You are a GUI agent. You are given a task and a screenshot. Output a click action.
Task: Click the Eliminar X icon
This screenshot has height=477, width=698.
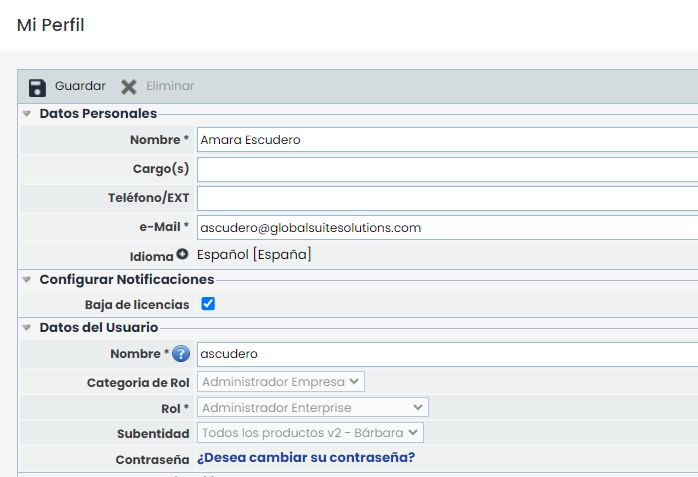[x=129, y=87]
